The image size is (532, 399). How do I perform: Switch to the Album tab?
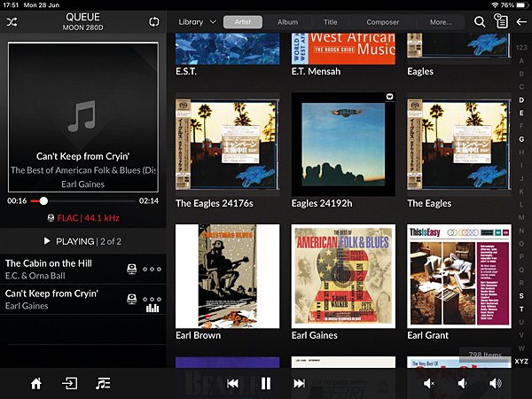click(287, 22)
